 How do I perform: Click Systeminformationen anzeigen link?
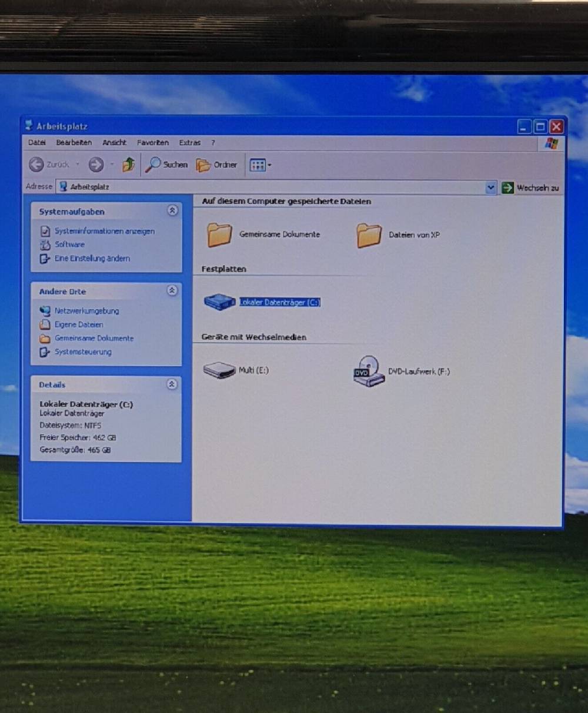pyautogui.click(x=105, y=232)
